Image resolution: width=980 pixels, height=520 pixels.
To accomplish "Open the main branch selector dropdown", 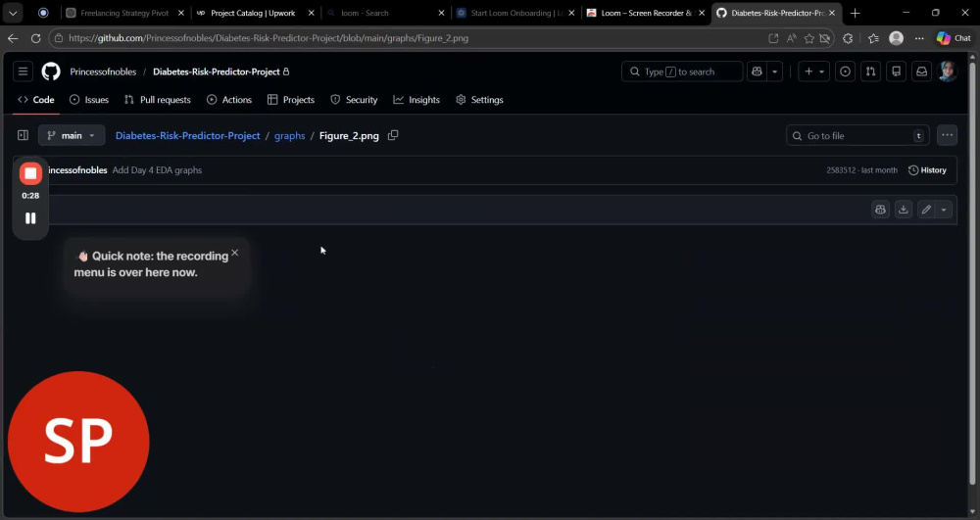I will tap(72, 135).
